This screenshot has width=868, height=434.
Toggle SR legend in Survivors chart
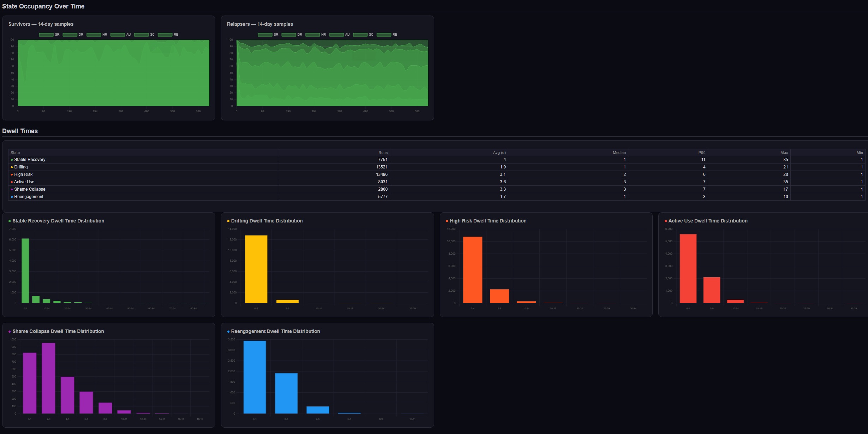(x=49, y=35)
